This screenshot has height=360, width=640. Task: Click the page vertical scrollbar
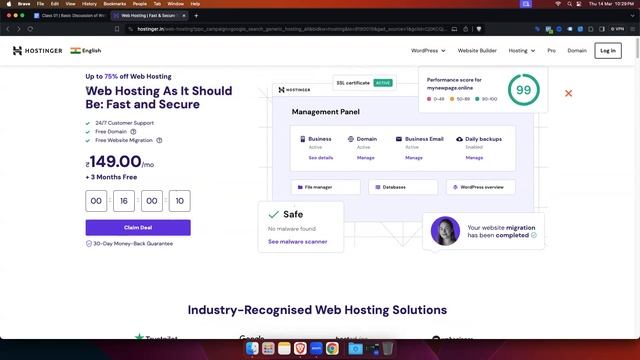(x=638, y=48)
